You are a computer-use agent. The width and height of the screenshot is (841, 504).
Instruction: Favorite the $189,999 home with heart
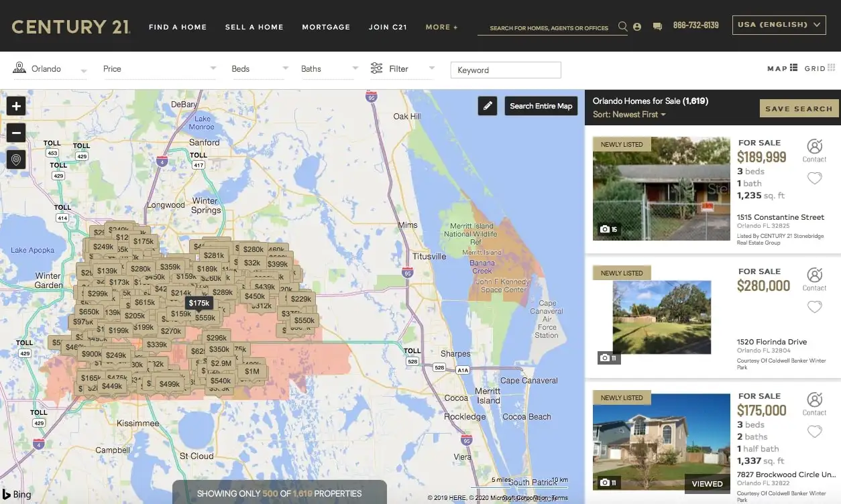814,178
